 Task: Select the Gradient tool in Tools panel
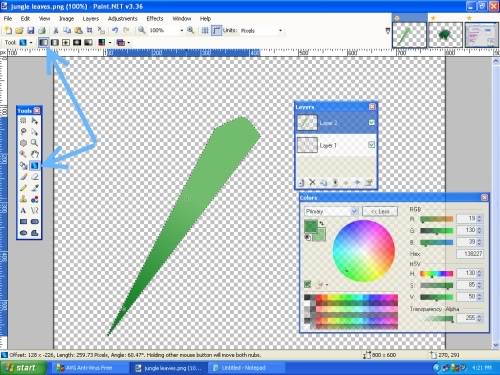(x=35, y=165)
